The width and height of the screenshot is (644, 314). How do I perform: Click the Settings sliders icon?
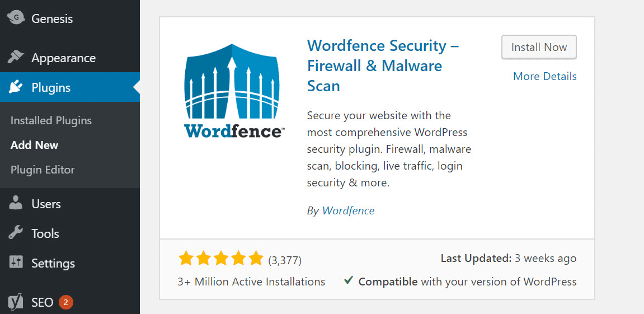click(16, 263)
